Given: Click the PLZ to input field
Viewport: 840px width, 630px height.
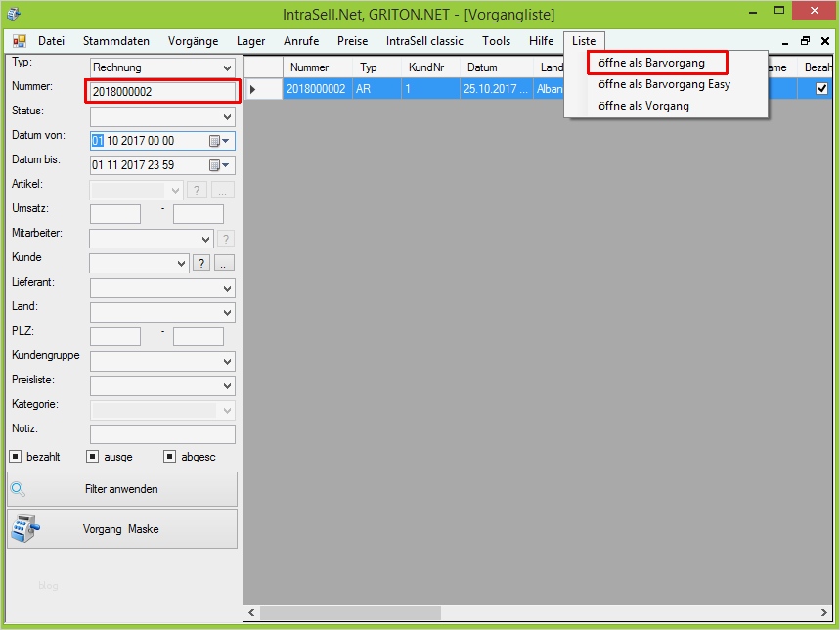Looking at the screenshot, I should tap(199, 337).
